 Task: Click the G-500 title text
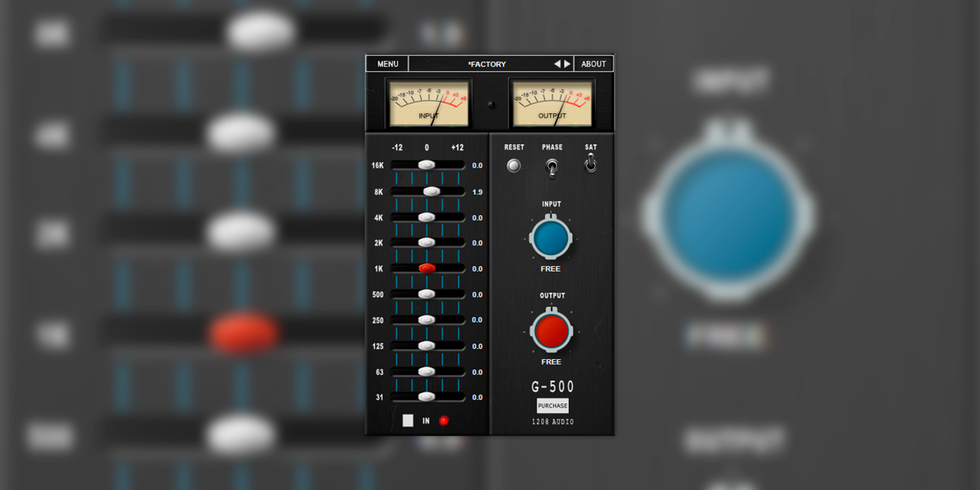point(552,386)
